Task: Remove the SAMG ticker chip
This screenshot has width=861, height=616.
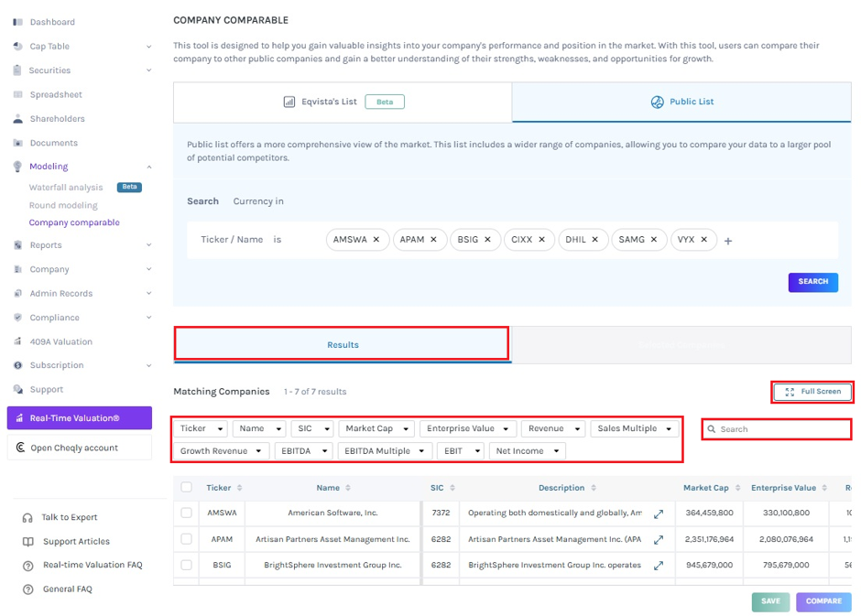Action: 654,240
